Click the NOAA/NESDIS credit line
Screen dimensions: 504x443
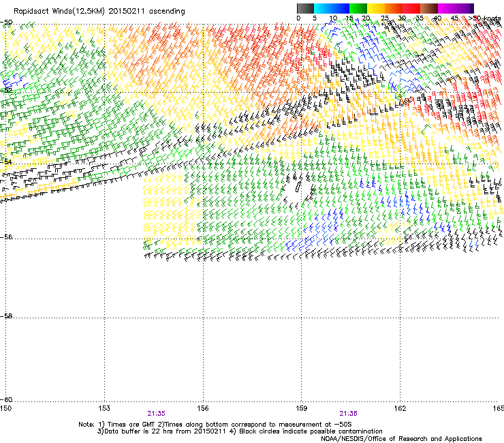pyautogui.click(x=401, y=439)
